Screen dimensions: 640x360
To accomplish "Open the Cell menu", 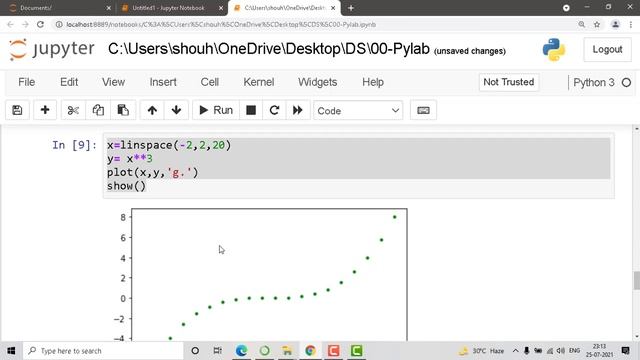I will [210, 82].
